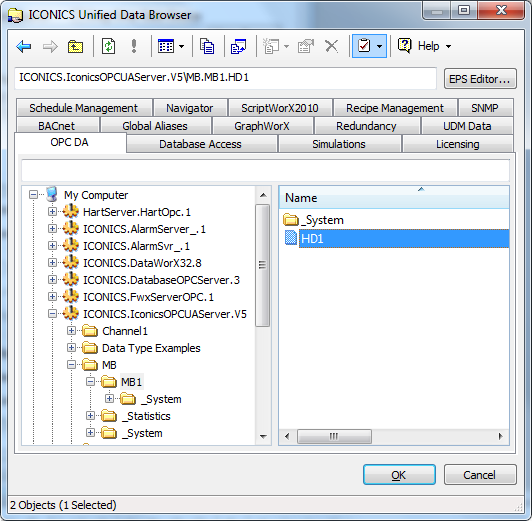Click the delete X toolbar icon

tap(331, 46)
